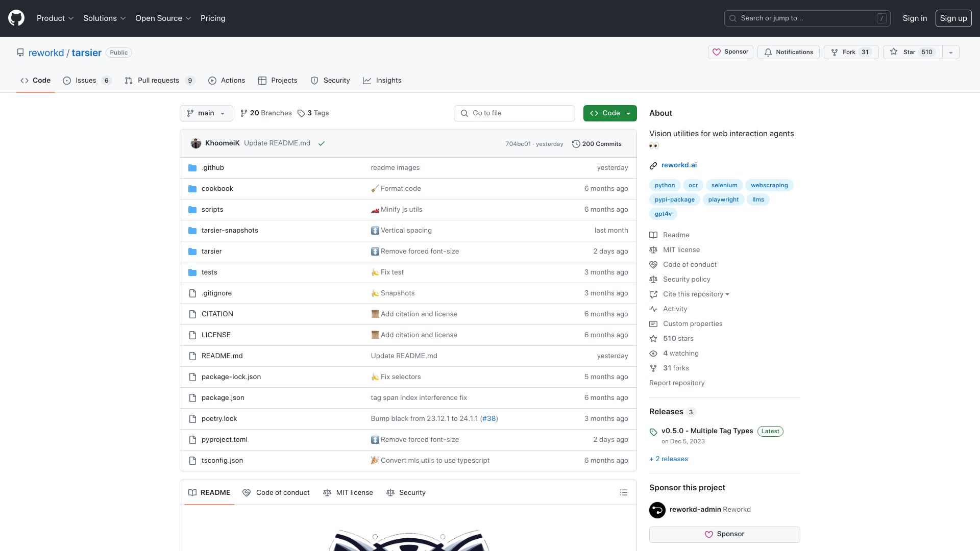The image size is (980, 551).
Task: View the 4 watching list
Action: pos(680,353)
